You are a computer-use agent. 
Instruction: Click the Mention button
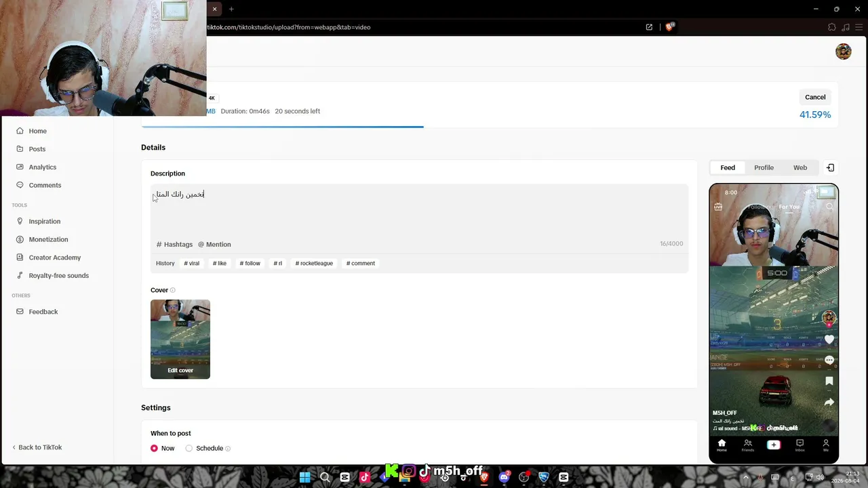(x=214, y=245)
